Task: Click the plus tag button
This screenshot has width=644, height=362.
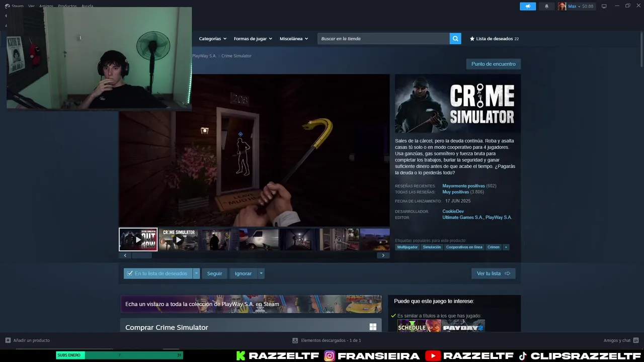Action: point(506,247)
